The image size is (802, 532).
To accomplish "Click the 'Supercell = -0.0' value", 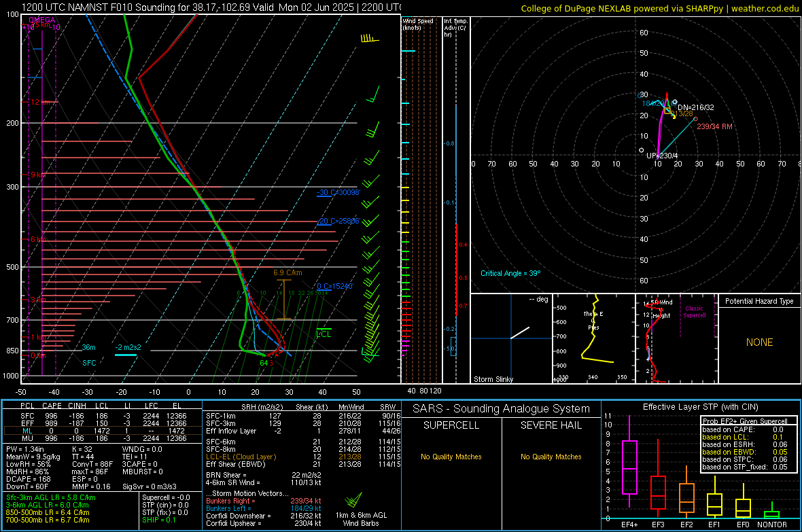I will 166,497.
